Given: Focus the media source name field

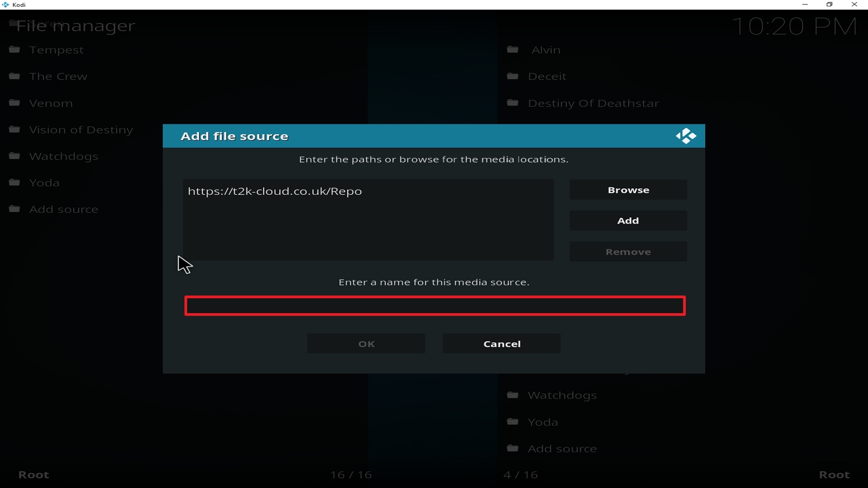Looking at the screenshot, I should 435,306.
